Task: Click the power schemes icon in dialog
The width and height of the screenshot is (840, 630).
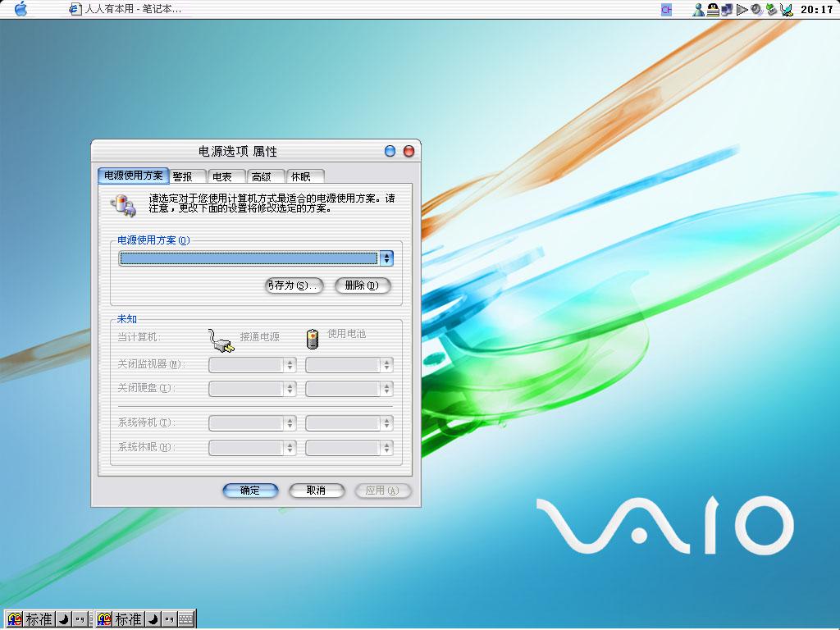Action: pos(123,206)
